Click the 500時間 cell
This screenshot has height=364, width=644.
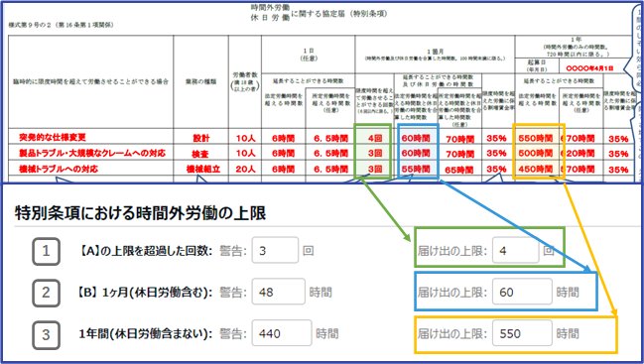click(x=535, y=153)
